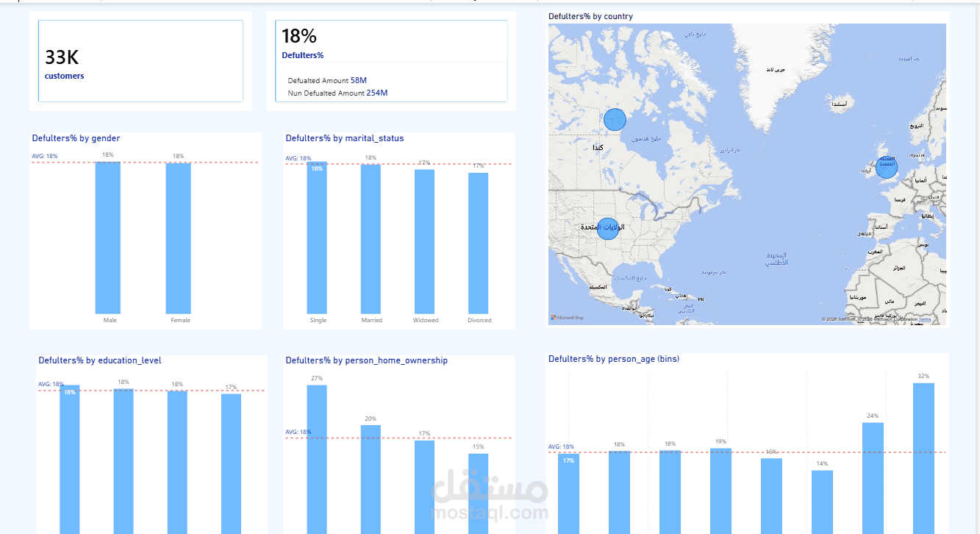Click the 33K customers card
980x534 pixels.
pyautogui.click(x=140, y=61)
